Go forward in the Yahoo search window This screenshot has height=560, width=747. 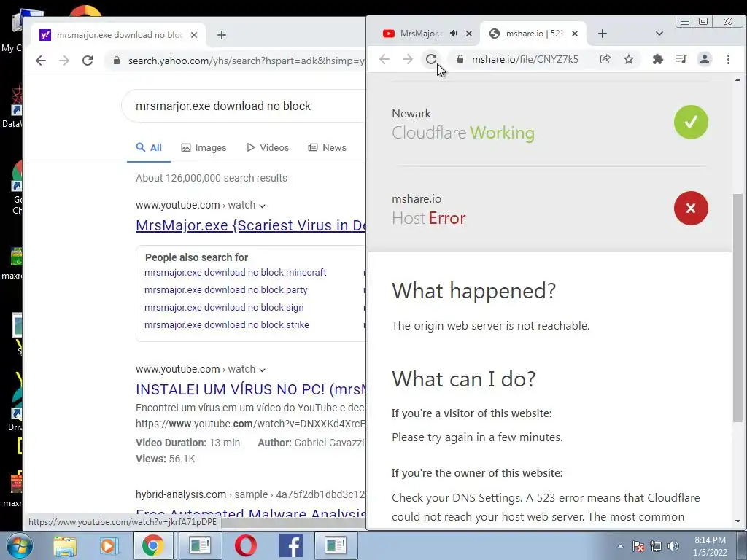coord(64,61)
